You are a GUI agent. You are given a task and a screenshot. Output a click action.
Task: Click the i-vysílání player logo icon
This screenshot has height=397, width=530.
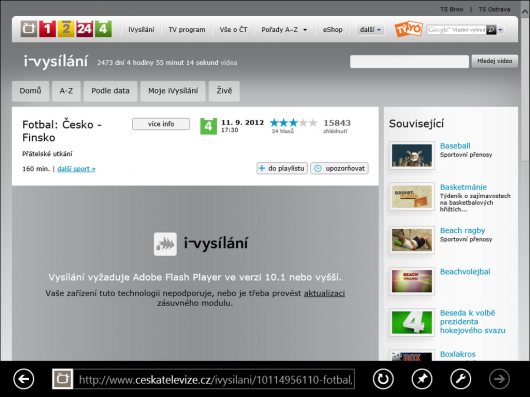165,244
